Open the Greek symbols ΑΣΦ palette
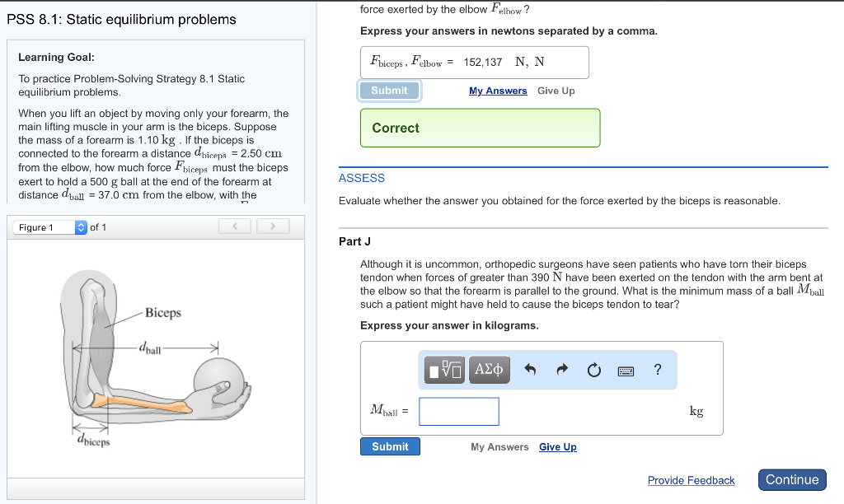Viewport: 844px width, 504px height. click(x=489, y=370)
